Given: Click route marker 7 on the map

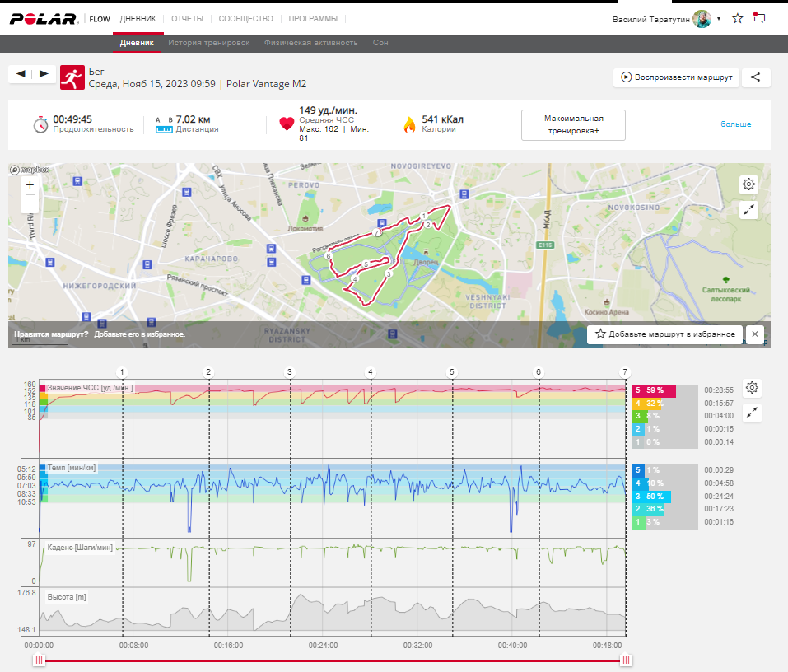Looking at the screenshot, I should point(376,233).
